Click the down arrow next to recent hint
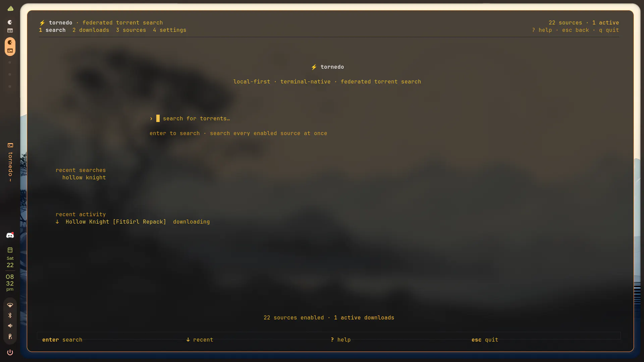The image size is (644, 362). point(188,340)
